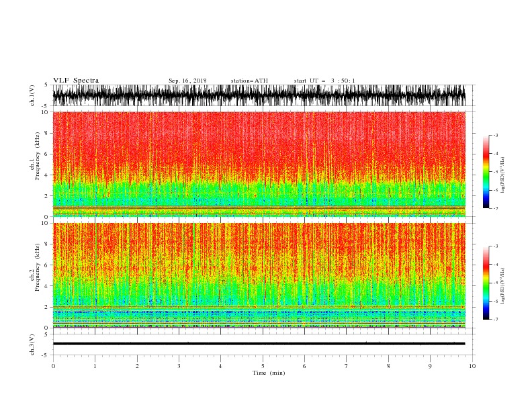532x411 pixels.
Task: Click the ch.1 PSD color bar
Action: tap(486, 172)
